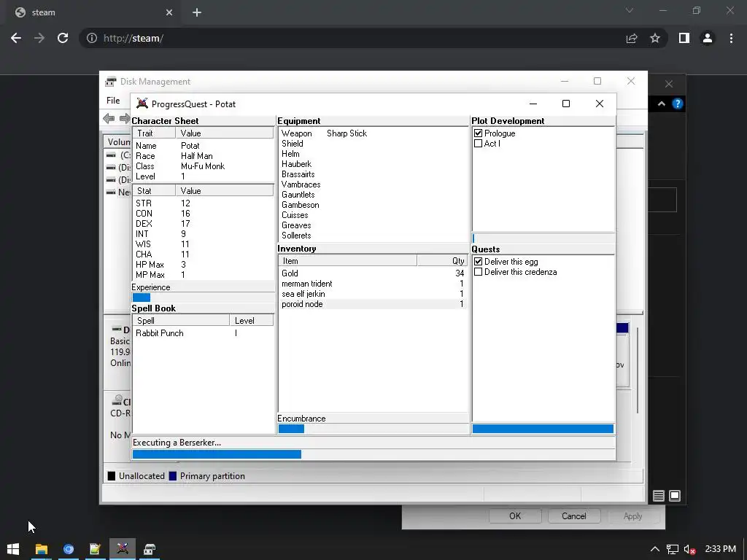This screenshot has height=560, width=747.
Task: Open File Explorer from the taskbar
Action: pos(42,549)
